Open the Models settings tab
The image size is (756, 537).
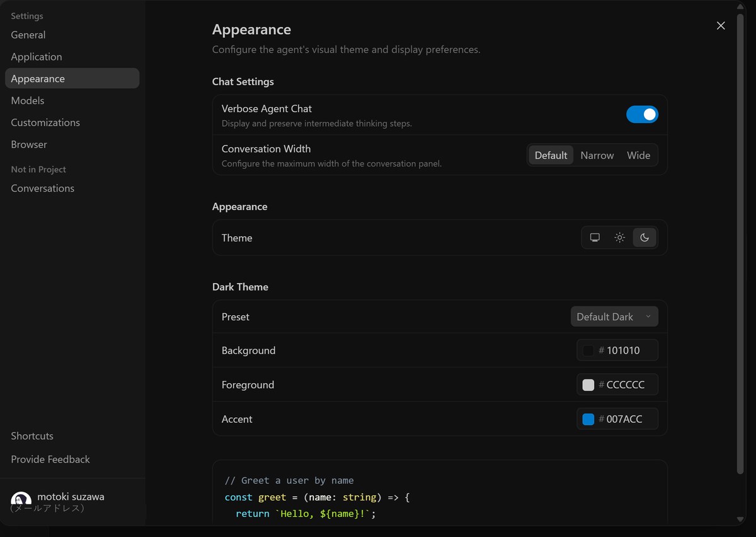(72, 100)
